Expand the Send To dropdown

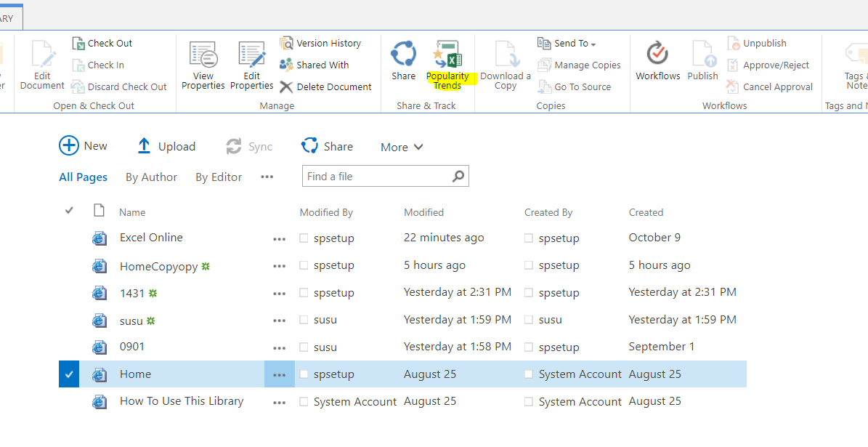tap(593, 44)
